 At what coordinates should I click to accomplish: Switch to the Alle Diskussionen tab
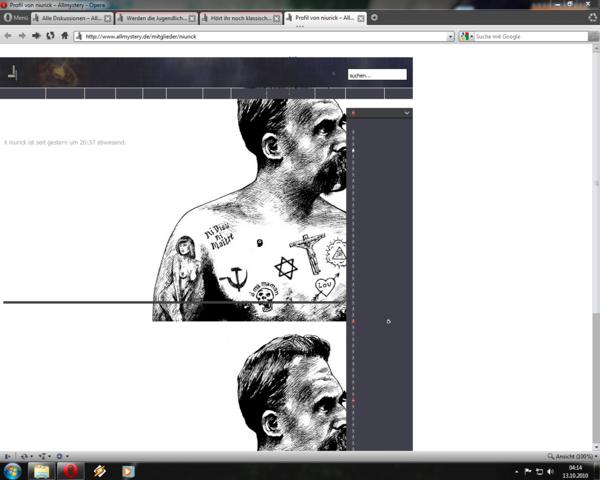pyautogui.click(x=72, y=18)
